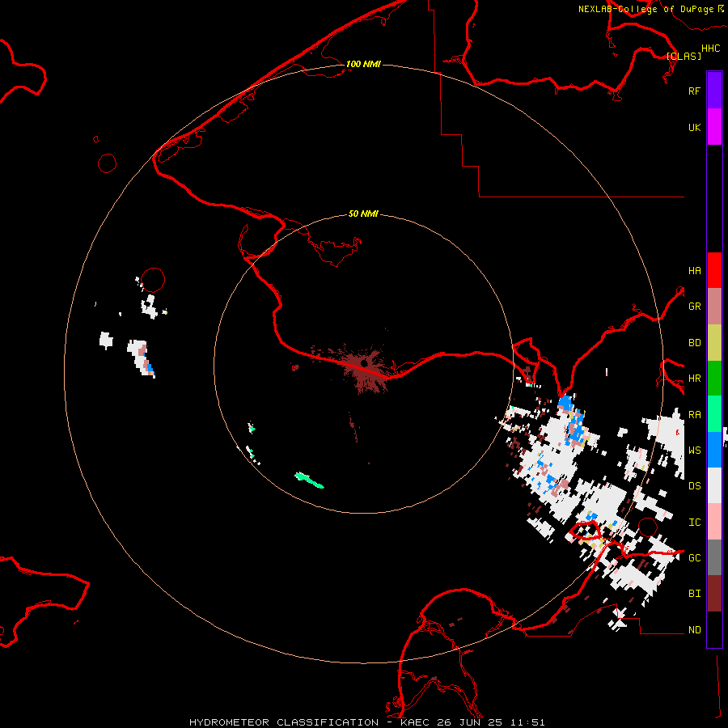Click the UK magenta legend swatch

pos(714,127)
